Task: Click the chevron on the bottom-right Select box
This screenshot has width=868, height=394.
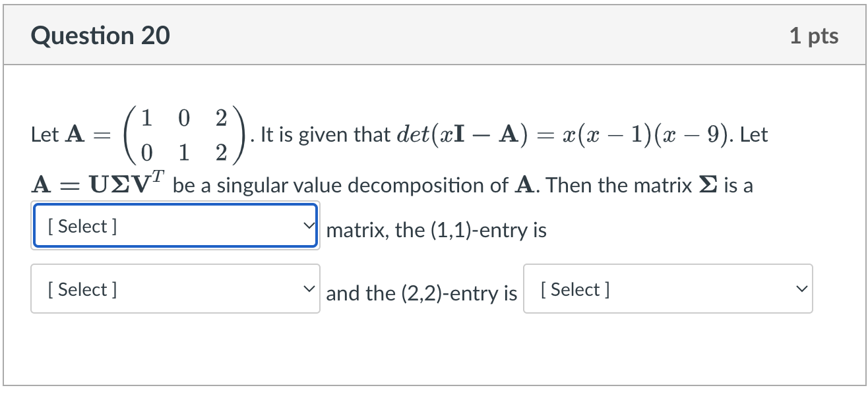Action: [800, 289]
